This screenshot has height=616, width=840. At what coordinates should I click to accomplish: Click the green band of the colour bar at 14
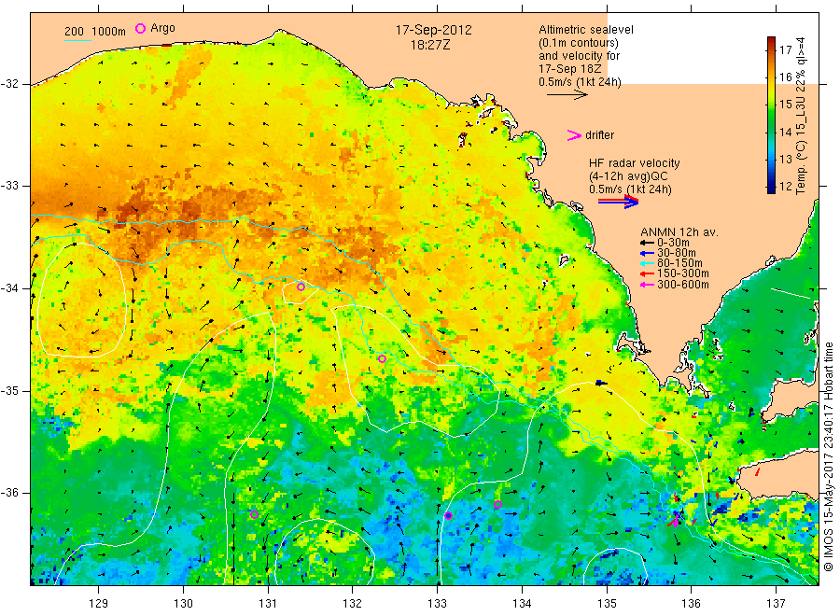(772, 132)
